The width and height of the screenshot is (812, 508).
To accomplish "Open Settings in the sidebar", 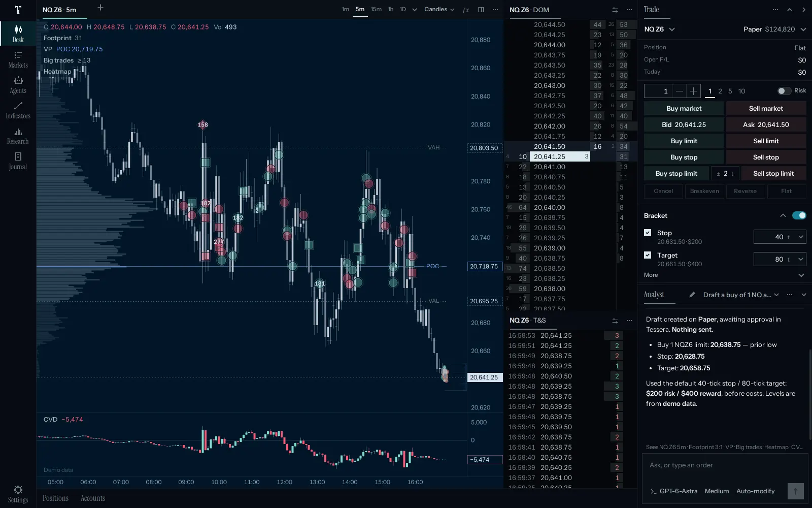I will pyautogui.click(x=18, y=494).
